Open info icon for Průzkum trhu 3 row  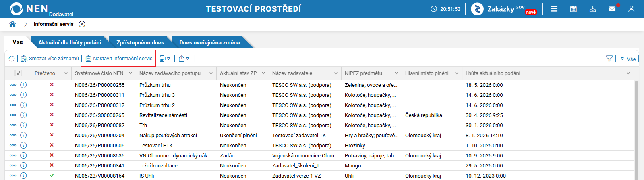pos(23,95)
